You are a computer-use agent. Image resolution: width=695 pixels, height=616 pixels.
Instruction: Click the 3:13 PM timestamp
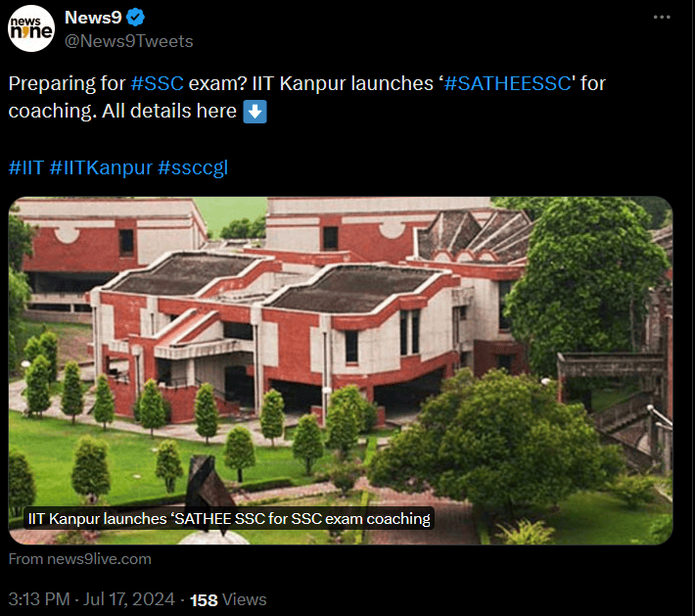pos(39,599)
